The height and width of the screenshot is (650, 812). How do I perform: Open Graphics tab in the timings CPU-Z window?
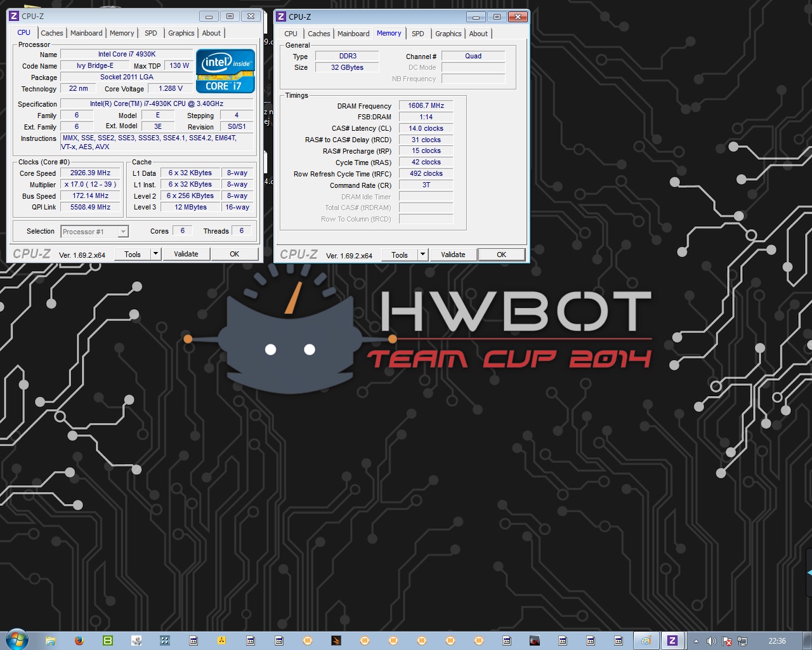[449, 34]
